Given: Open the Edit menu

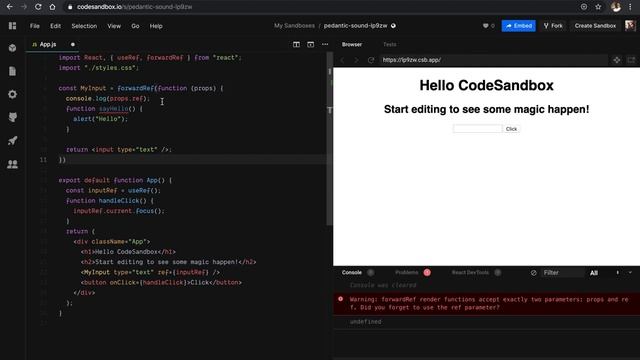Looking at the screenshot, I should [56, 26].
